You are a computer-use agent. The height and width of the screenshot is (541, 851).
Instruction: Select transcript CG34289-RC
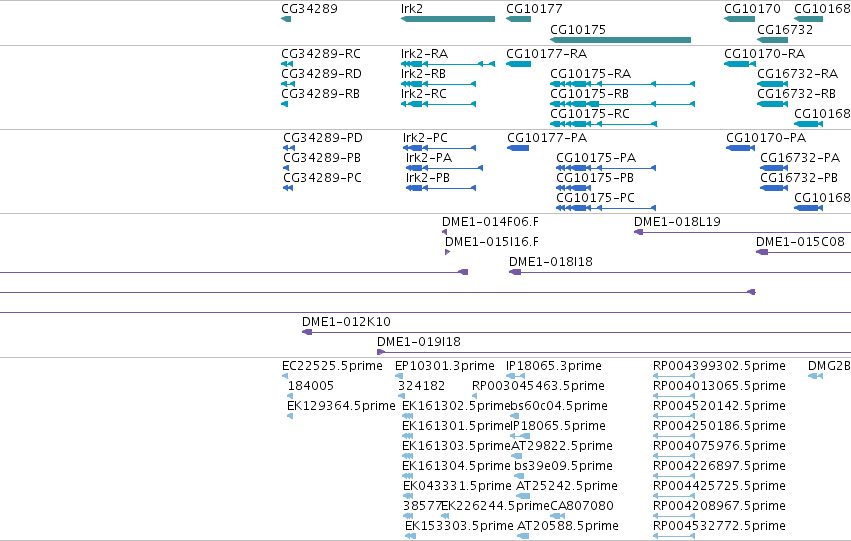pyautogui.click(x=321, y=54)
